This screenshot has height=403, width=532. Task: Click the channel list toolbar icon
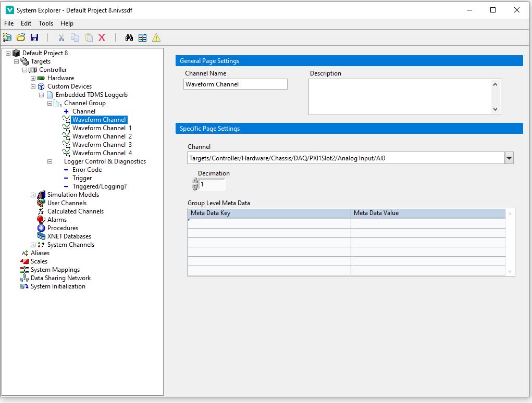pos(142,37)
